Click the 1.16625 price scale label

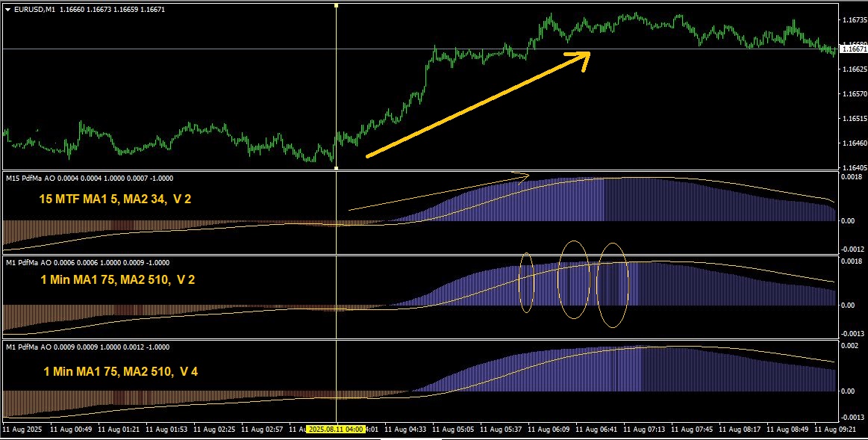pos(855,69)
